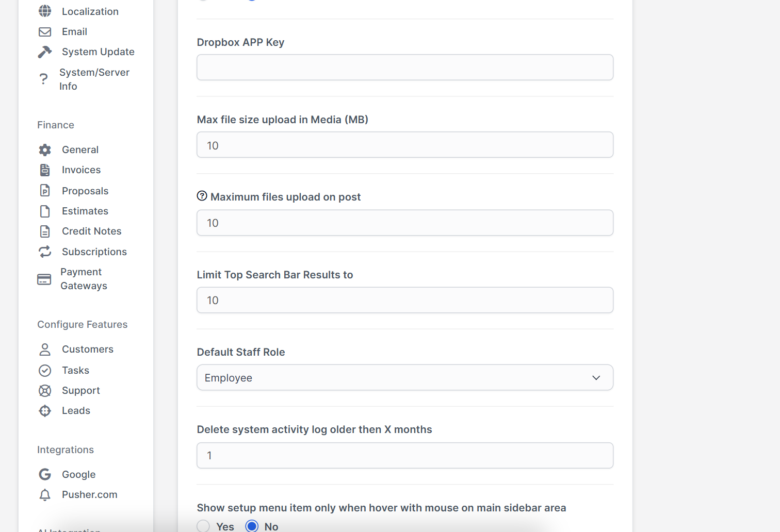Click the Payment Gateways card icon
The height and width of the screenshot is (532, 780).
click(44, 279)
